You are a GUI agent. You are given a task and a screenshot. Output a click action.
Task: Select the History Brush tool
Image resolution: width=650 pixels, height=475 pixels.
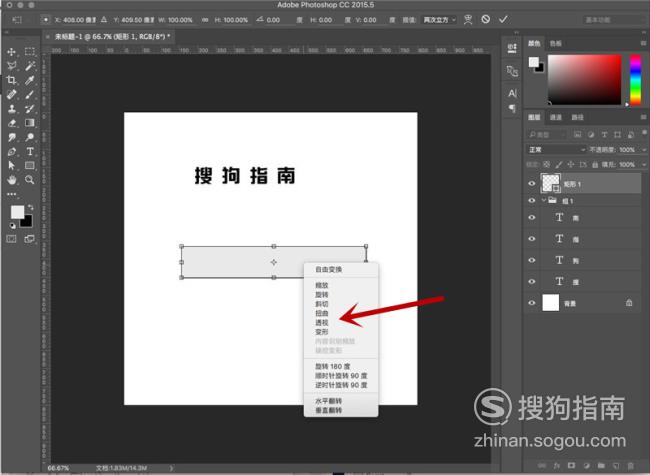tap(29, 109)
